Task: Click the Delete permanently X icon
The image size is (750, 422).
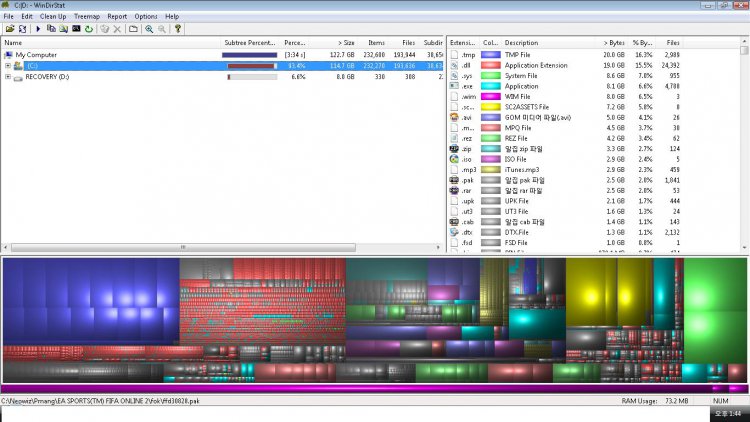Action: pos(117,29)
